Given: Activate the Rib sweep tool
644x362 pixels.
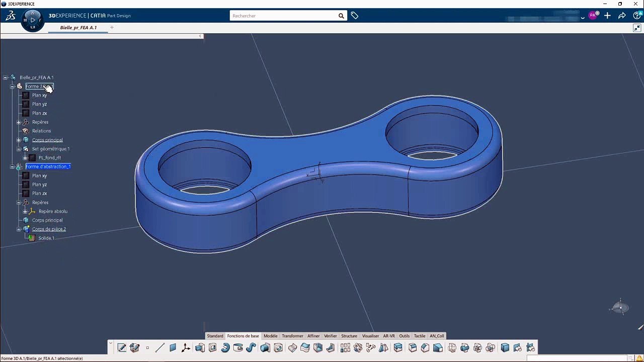Looking at the screenshot, I should (x=251, y=347).
